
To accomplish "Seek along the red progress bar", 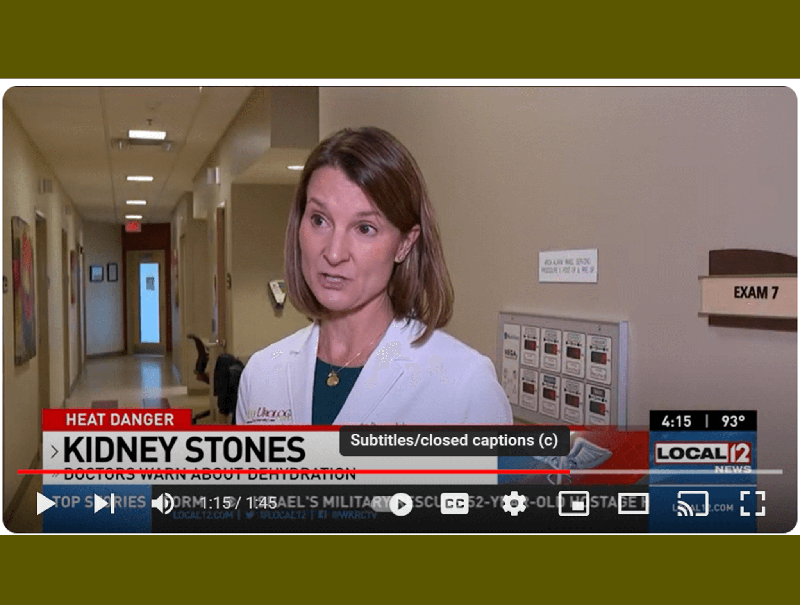I will click(x=293, y=472).
